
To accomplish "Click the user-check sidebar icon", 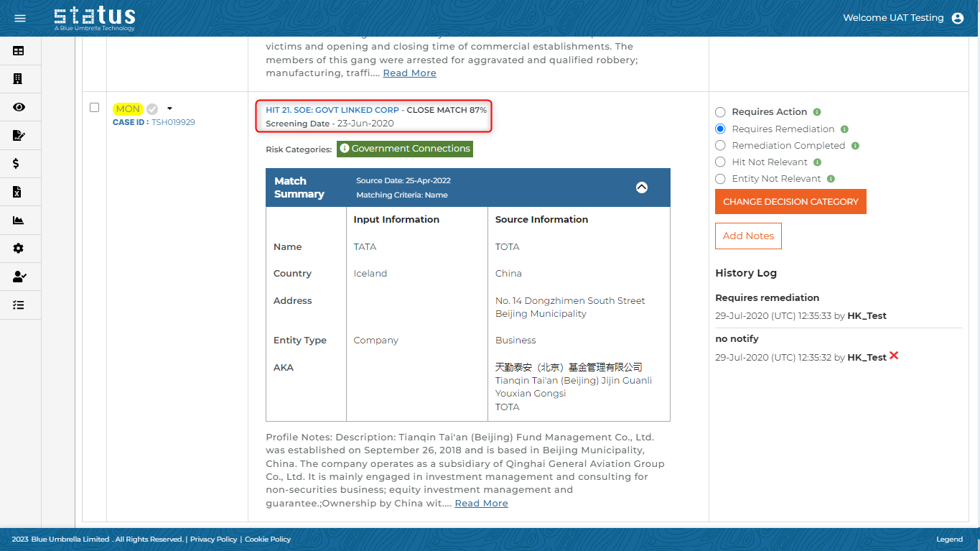I will (19, 277).
